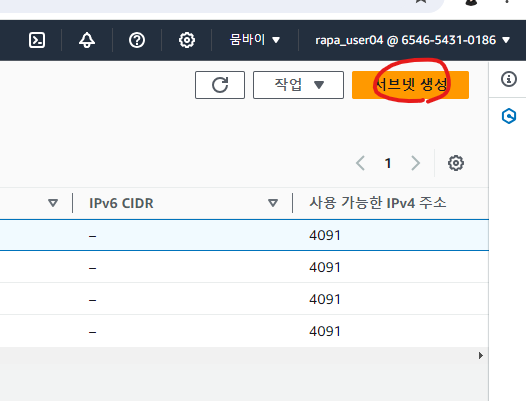
Task: Open the AWS CloudShell terminal icon
Action: [x=37, y=40]
